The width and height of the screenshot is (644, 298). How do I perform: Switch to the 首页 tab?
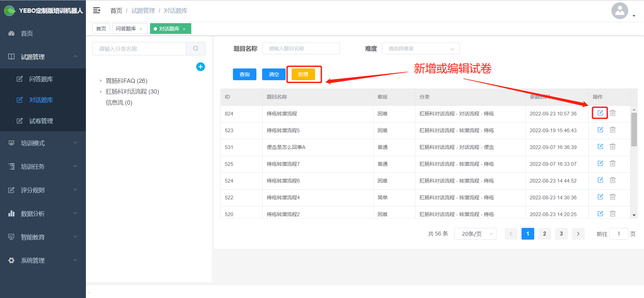click(x=101, y=29)
